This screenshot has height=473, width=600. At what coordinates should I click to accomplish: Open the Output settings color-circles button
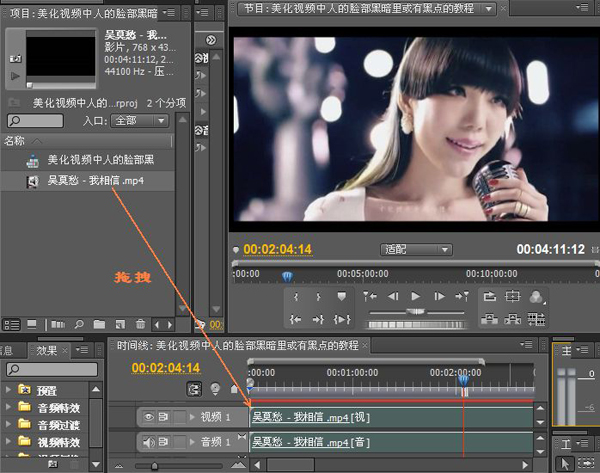click(536, 297)
